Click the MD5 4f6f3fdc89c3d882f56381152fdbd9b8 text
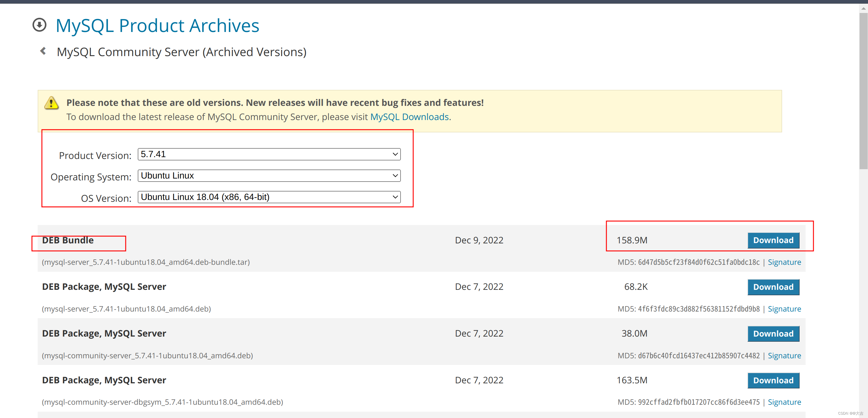Viewport: 868px width, 418px height. (688, 309)
